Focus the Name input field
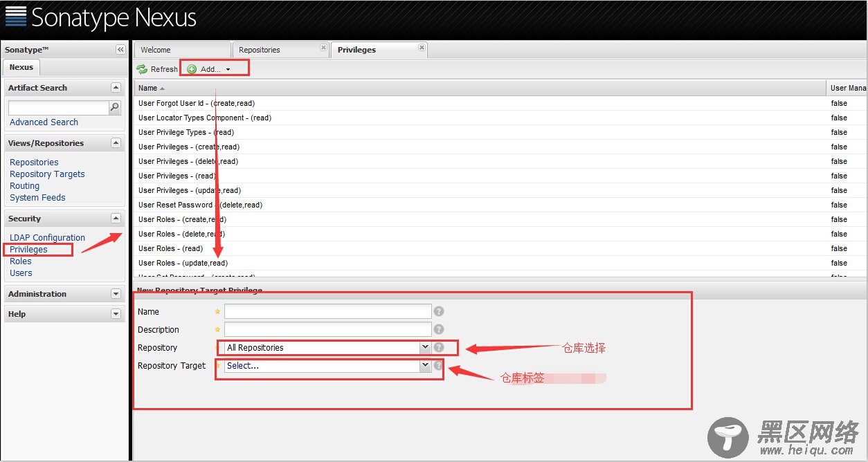The height and width of the screenshot is (462, 868). point(327,312)
